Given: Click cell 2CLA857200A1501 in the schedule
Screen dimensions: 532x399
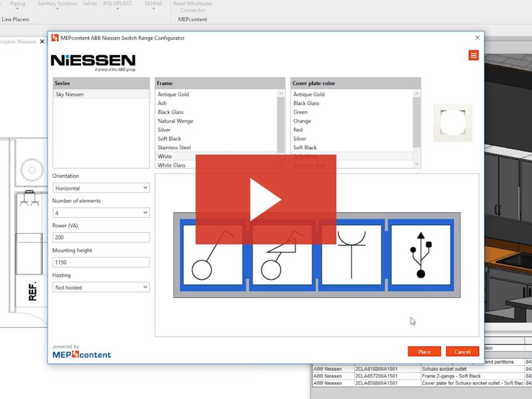Looking at the screenshot, I should coord(387,376).
